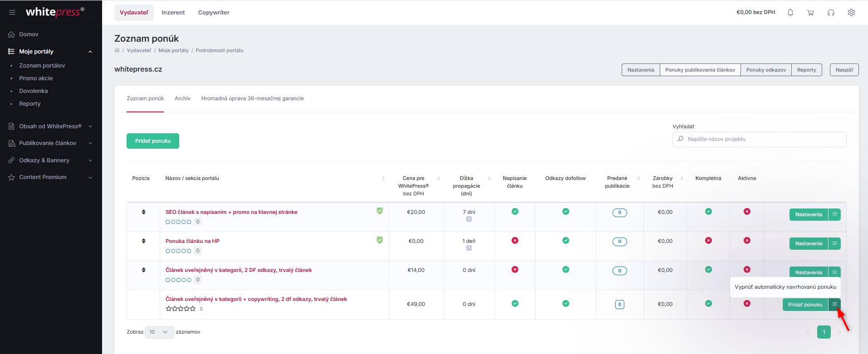The image size is (868, 354).
Task: Click the breadcrumb home icon
Action: point(117,50)
